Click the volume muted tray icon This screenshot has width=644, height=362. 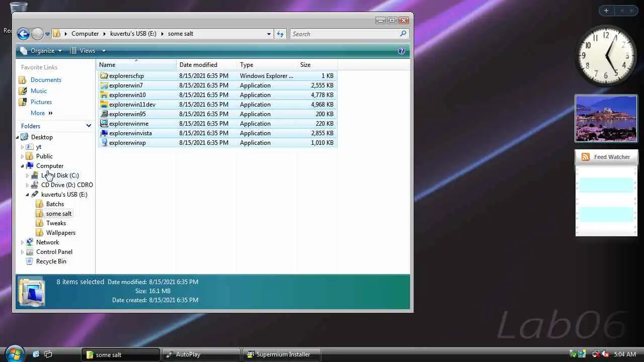pos(605,354)
